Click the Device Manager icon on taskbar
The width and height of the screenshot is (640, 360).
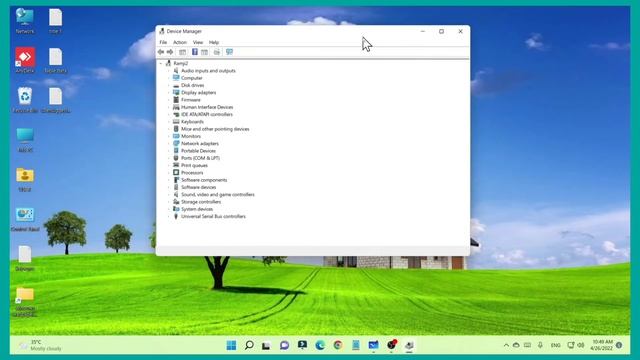coord(409,345)
